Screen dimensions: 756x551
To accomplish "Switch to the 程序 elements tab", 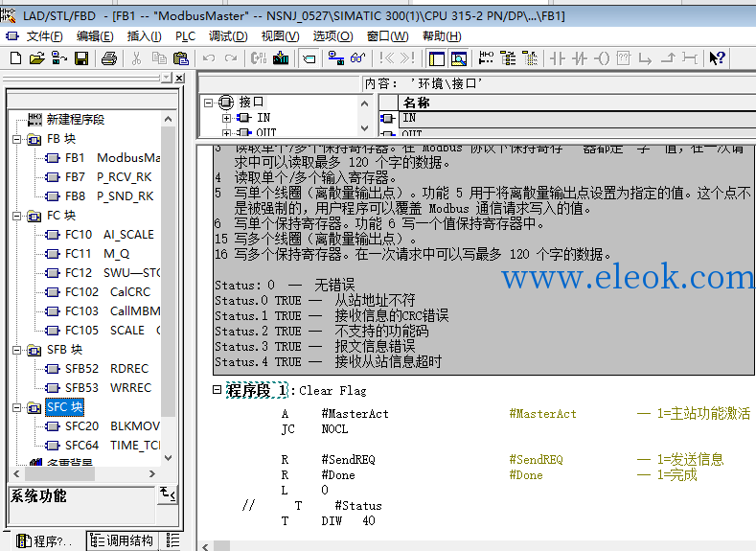I will pyautogui.click(x=44, y=540).
